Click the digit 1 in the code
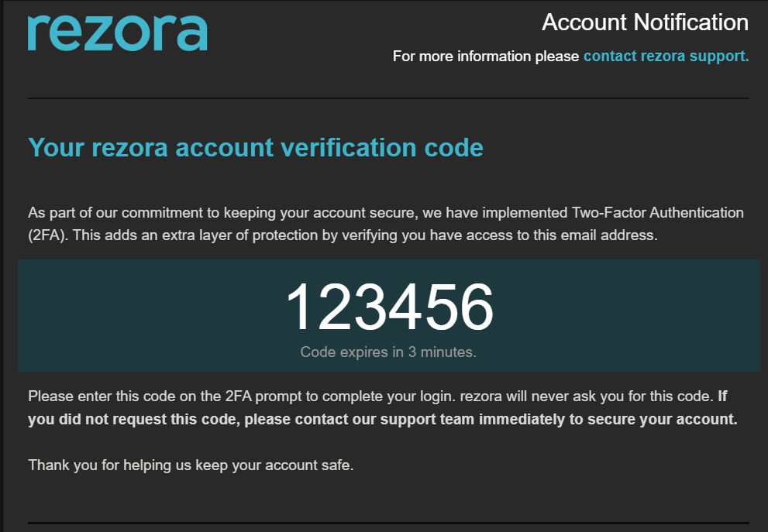Image resolution: width=768 pixels, height=532 pixels. tap(299, 307)
